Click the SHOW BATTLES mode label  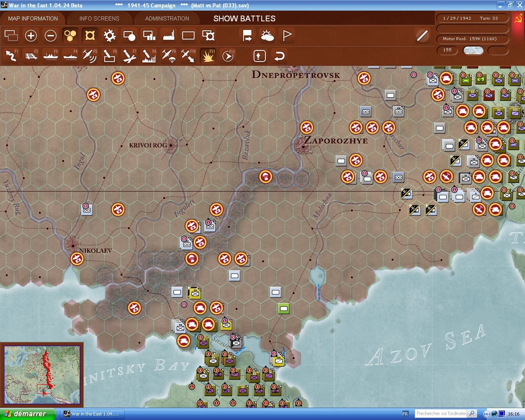click(244, 18)
